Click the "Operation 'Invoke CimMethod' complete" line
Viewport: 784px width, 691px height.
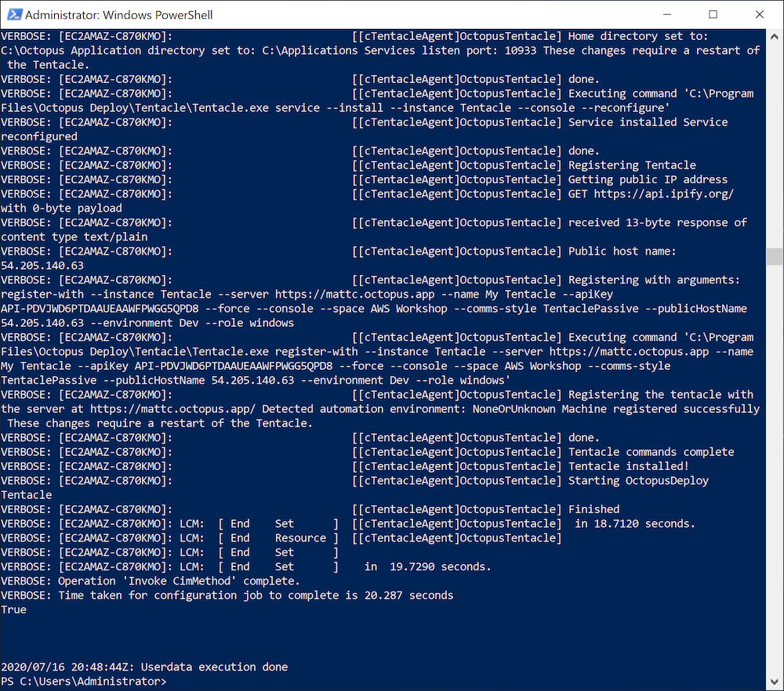click(x=179, y=581)
